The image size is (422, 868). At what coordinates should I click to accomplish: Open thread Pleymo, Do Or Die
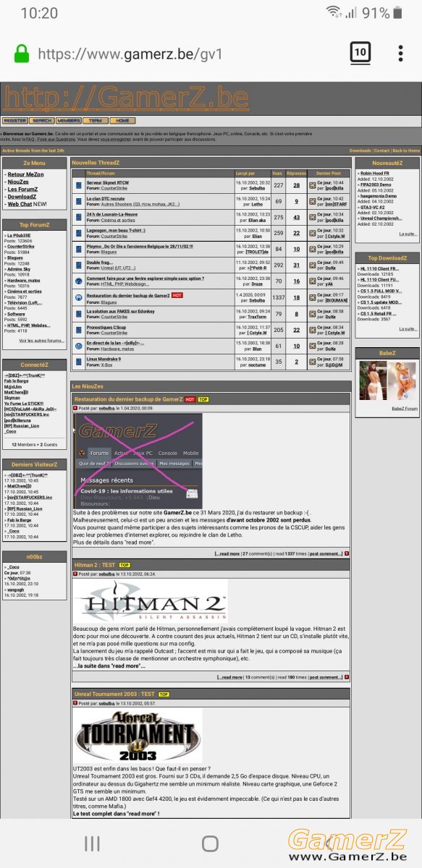(x=140, y=247)
